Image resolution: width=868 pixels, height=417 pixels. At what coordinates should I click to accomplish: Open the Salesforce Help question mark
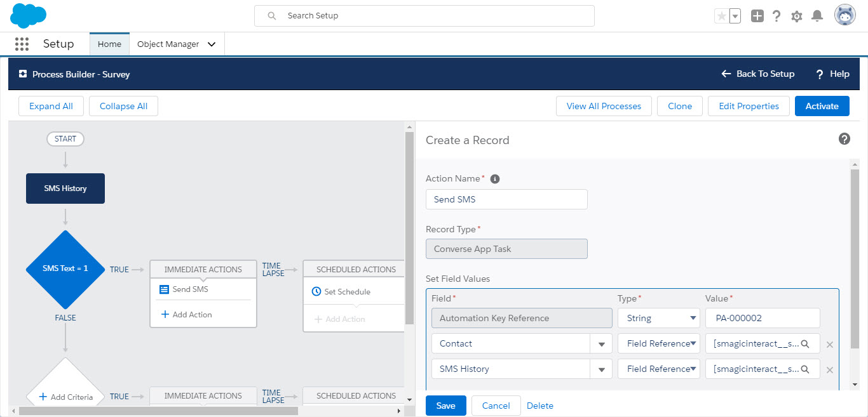click(x=776, y=16)
